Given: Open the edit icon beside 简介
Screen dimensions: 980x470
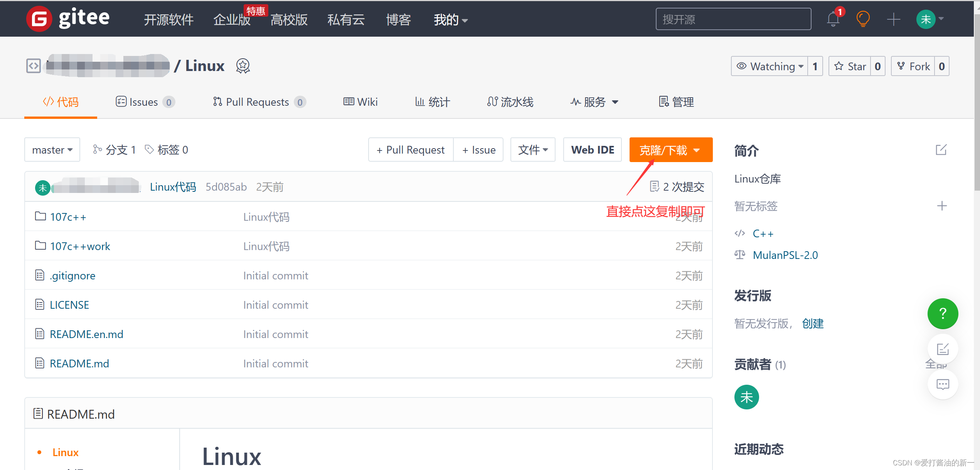Looking at the screenshot, I should click(x=941, y=150).
